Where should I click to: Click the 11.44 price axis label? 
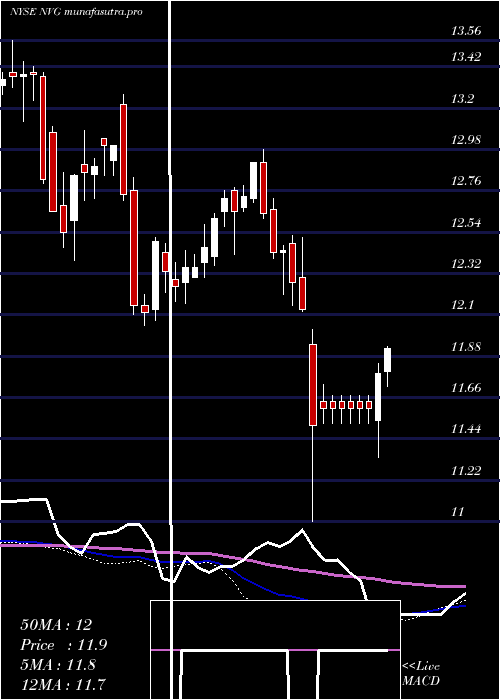(466, 429)
